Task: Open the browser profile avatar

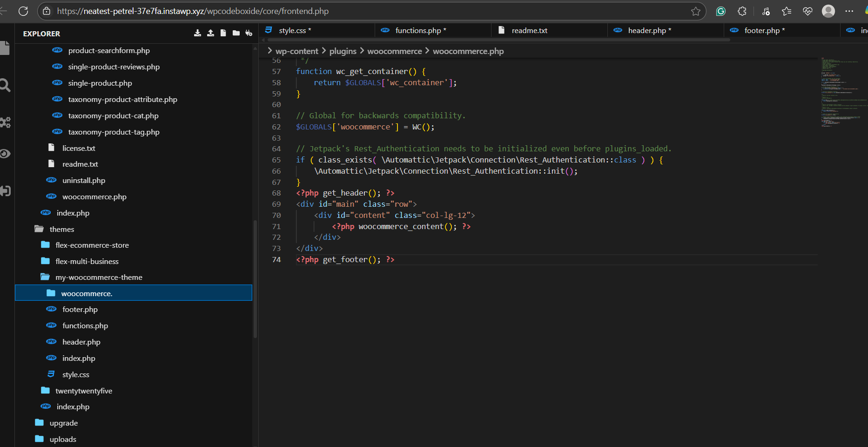Action: (828, 11)
